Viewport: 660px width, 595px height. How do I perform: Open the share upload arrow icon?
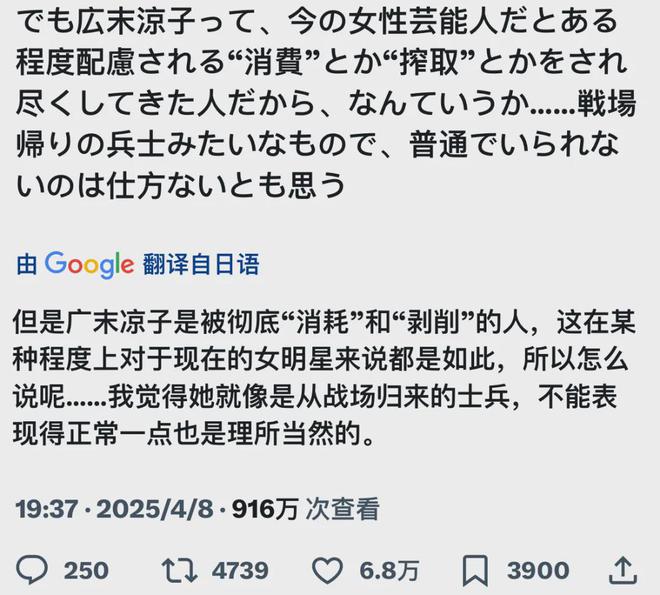click(x=623, y=570)
